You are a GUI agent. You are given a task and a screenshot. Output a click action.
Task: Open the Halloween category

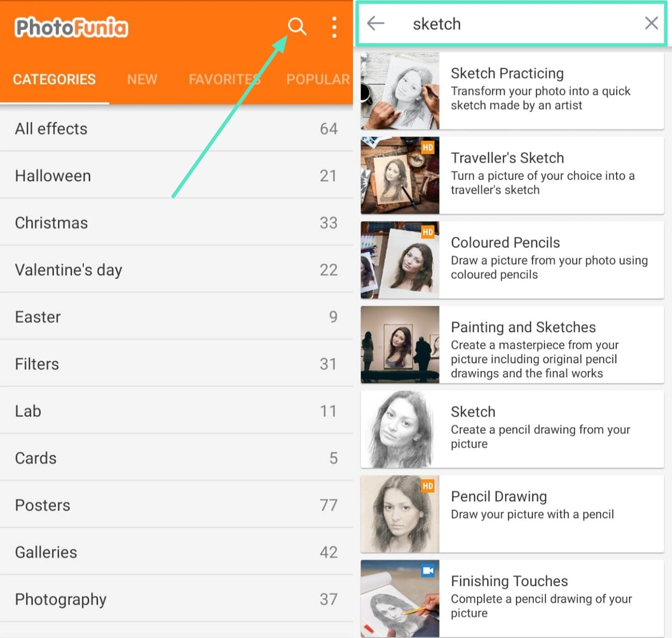176,175
